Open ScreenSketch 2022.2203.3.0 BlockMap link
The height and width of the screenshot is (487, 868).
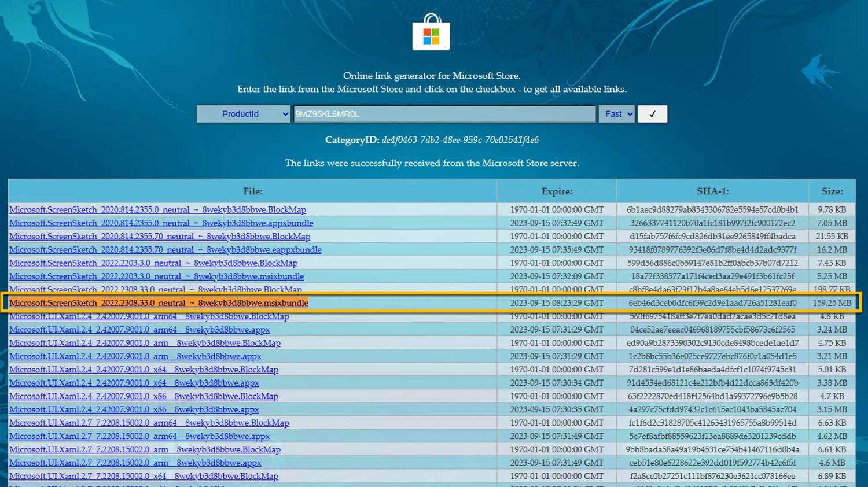click(x=153, y=263)
